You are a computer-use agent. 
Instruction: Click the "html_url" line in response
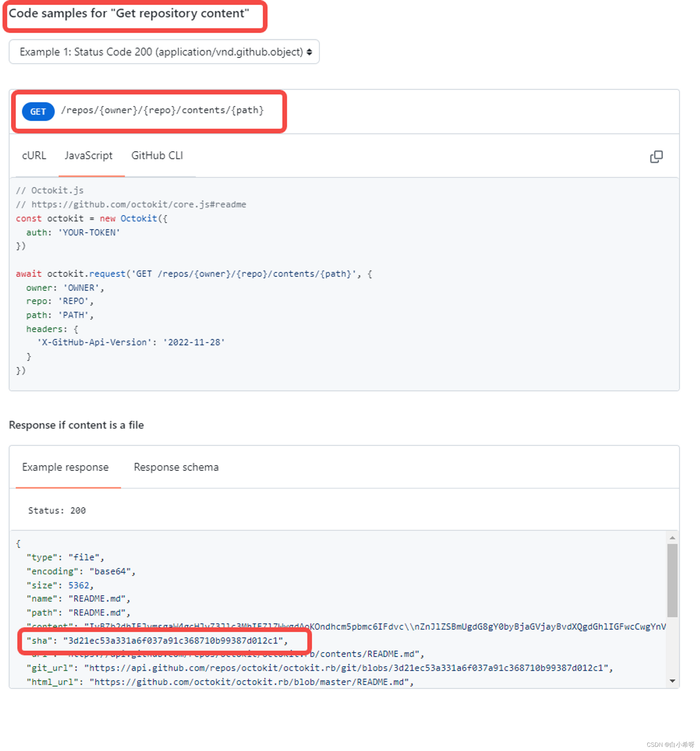pyautogui.click(x=220, y=682)
